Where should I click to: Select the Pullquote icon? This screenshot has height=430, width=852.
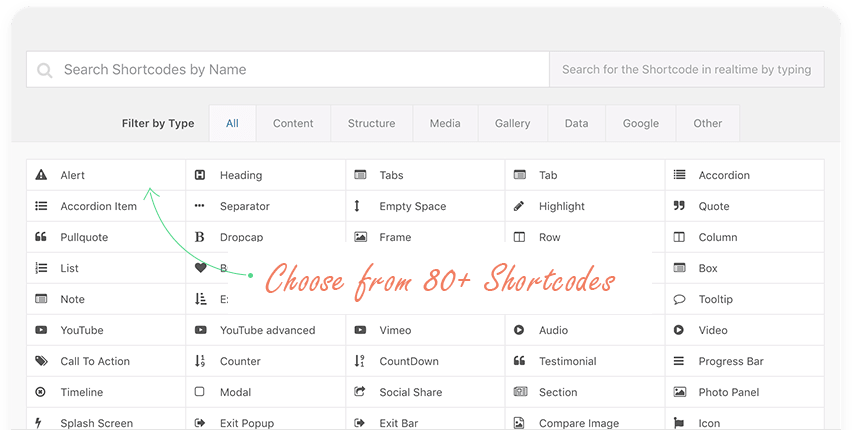pos(41,236)
